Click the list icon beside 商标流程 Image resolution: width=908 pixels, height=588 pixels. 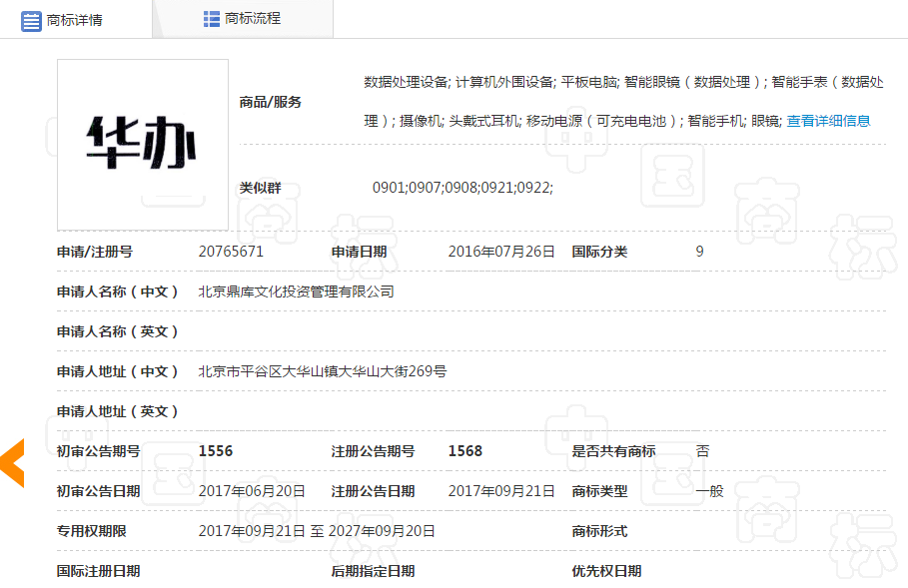coord(212,17)
